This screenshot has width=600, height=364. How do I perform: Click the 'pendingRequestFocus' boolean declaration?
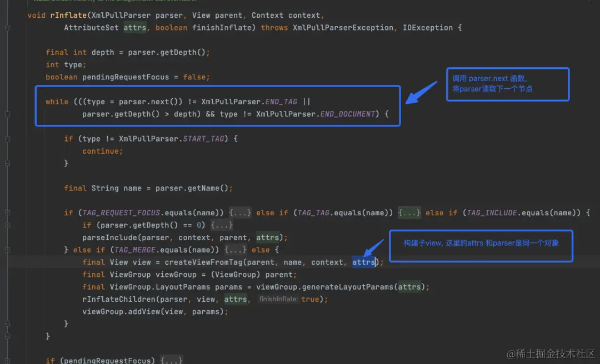coord(126,77)
